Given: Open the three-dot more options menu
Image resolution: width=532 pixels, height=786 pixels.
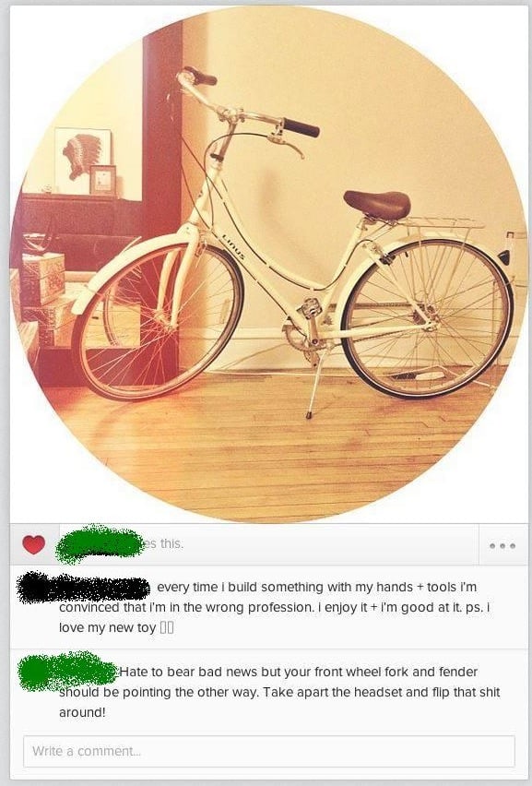Looking at the screenshot, I should click(x=502, y=545).
